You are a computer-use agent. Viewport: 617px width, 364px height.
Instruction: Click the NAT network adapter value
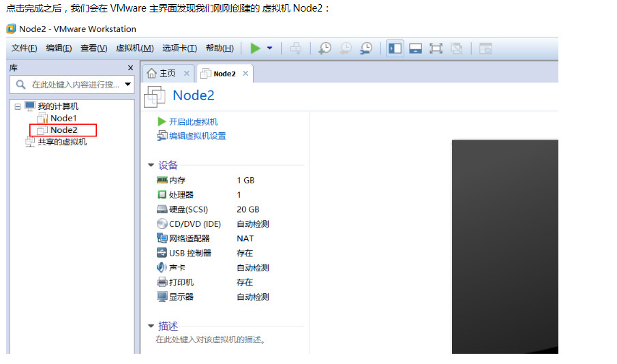[245, 239]
